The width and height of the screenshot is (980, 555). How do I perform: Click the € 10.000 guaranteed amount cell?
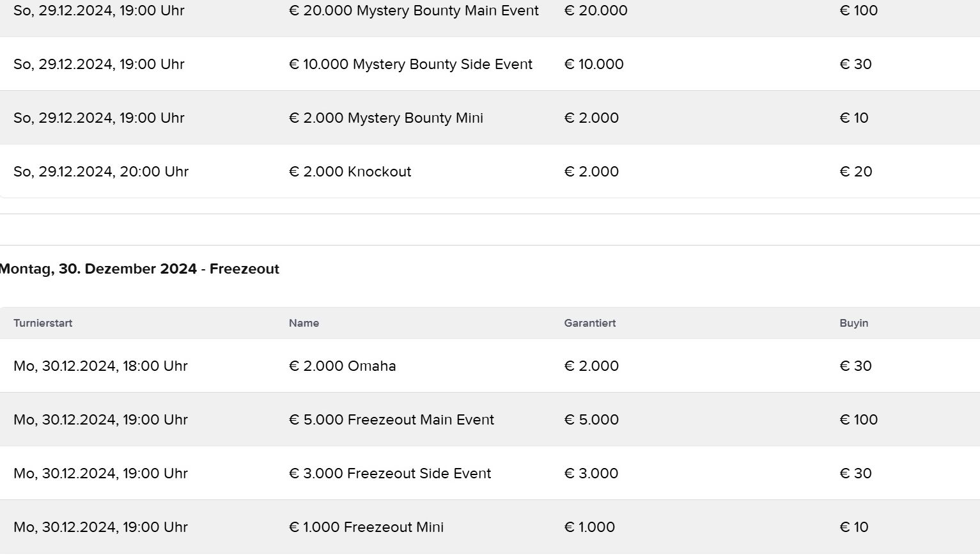click(594, 65)
